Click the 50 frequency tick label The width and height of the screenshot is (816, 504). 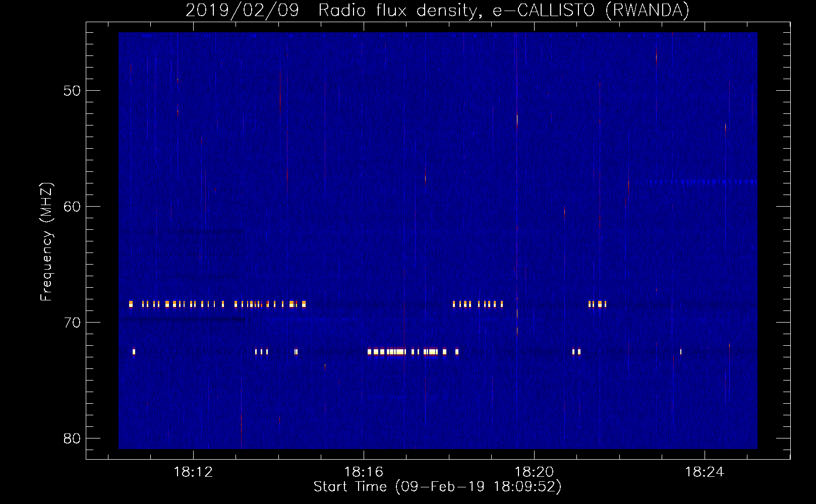tap(72, 91)
